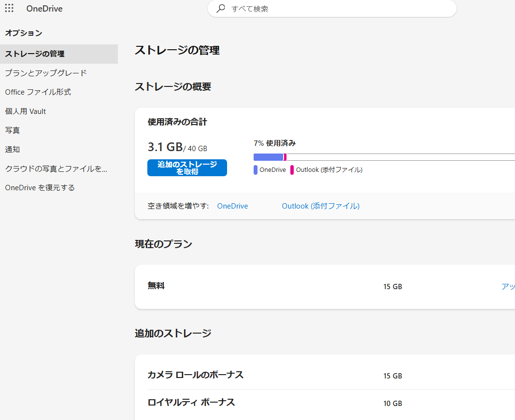The image size is (515, 420).
Task: Click the storage usage progress bar
Action: tap(384, 157)
